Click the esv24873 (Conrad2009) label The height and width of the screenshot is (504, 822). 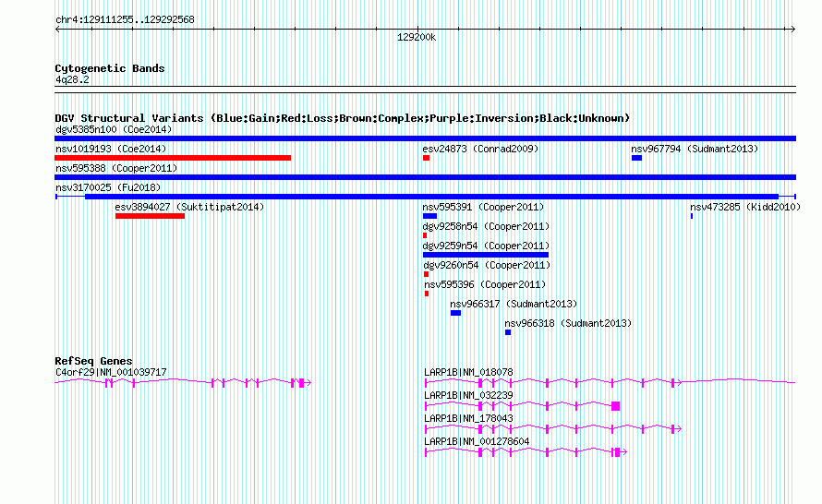coord(480,149)
